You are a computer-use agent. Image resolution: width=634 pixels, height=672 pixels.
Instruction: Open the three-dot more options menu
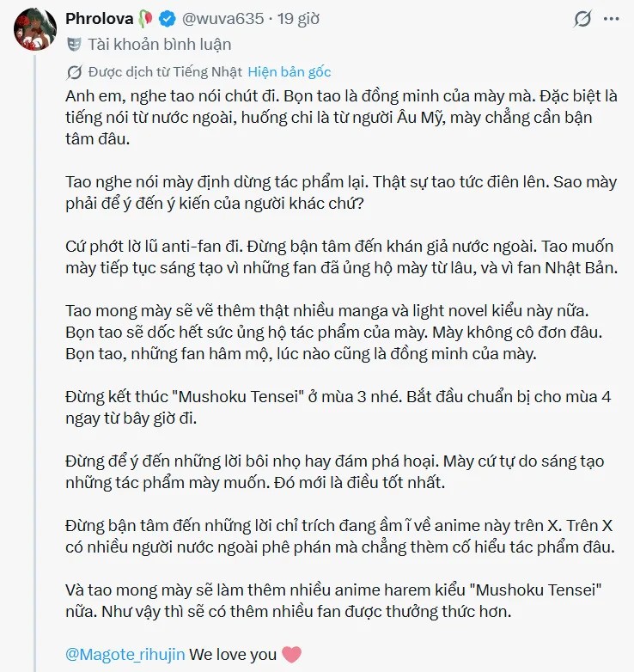(612, 19)
